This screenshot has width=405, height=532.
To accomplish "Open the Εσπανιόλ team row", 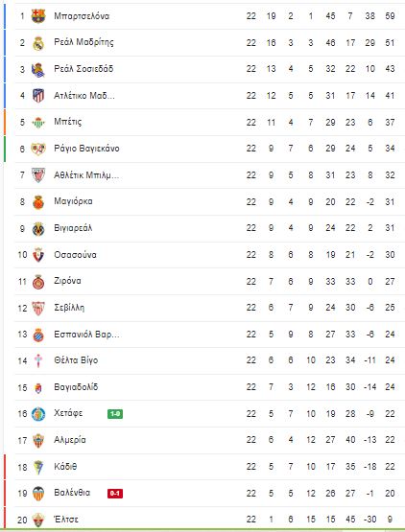I will point(207,335).
